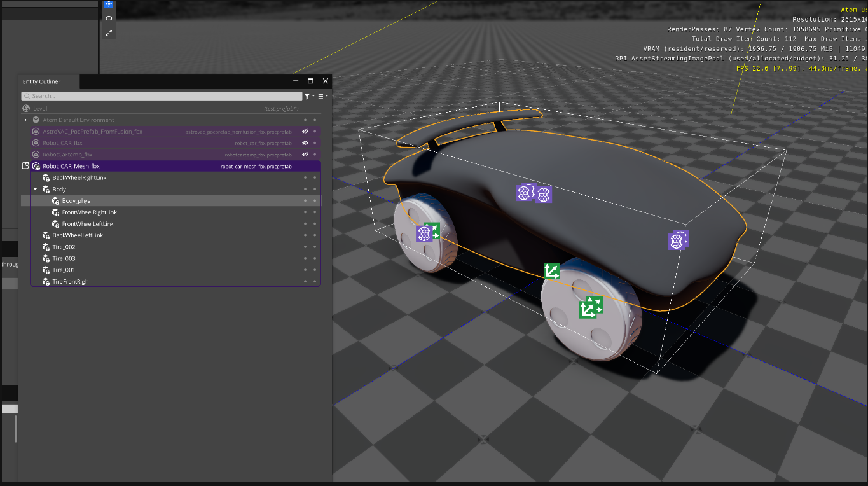Open the outliner filter funnel menu
This screenshot has width=868, height=486.
[x=307, y=96]
